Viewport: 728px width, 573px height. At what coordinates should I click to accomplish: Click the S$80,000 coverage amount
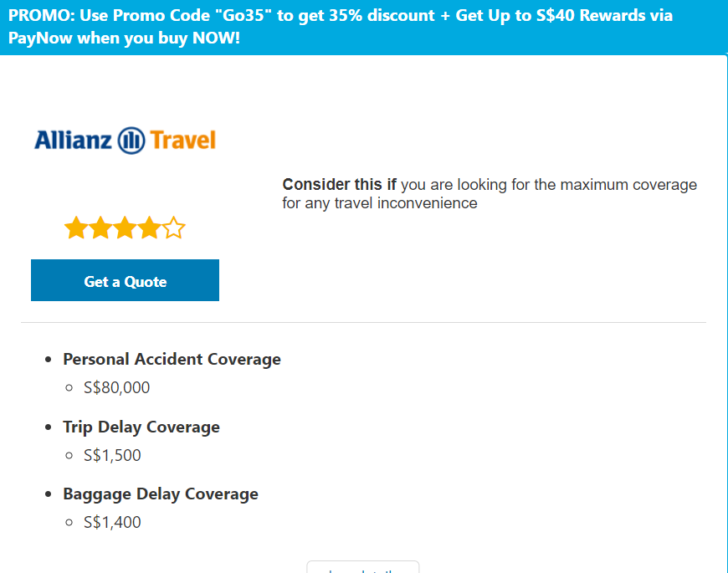click(117, 388)
